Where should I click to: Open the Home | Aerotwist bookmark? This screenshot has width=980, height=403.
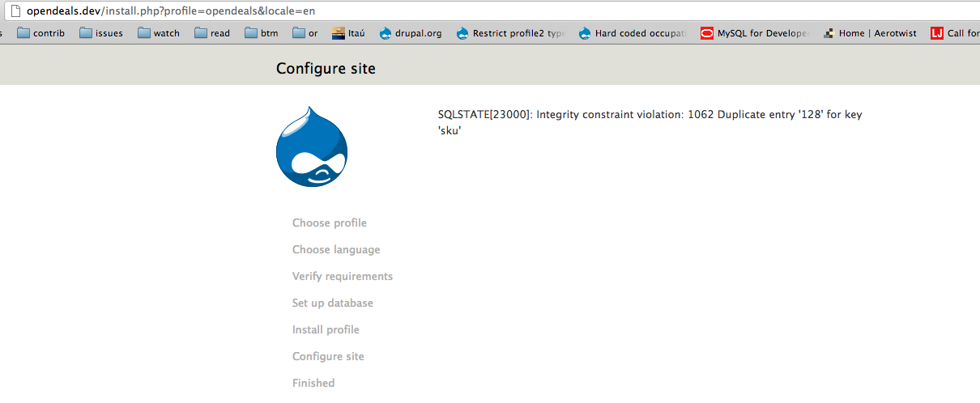point(870,33)
